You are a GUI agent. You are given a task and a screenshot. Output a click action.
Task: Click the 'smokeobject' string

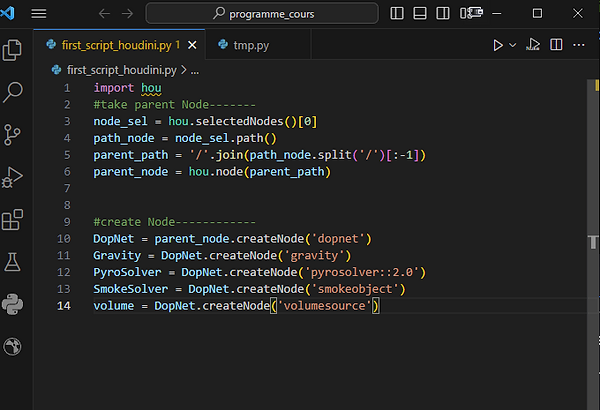pos(355,289)
